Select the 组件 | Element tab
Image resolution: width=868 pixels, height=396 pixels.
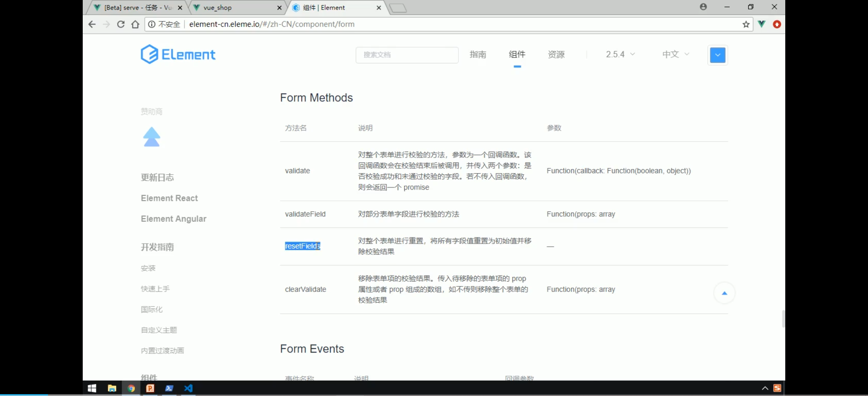[337, 8]
